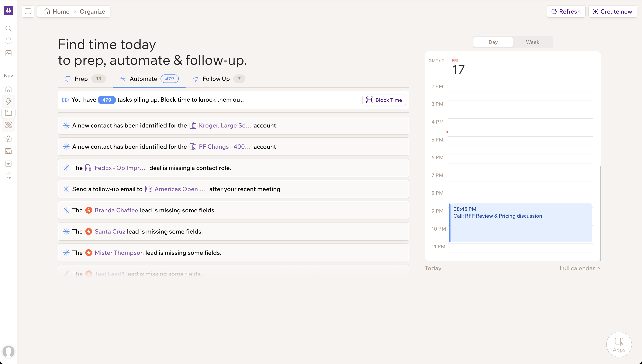Image resolution: width=642 pixels, height=364 pixels.
Task: Click the Refresh button
Action: 566,11
